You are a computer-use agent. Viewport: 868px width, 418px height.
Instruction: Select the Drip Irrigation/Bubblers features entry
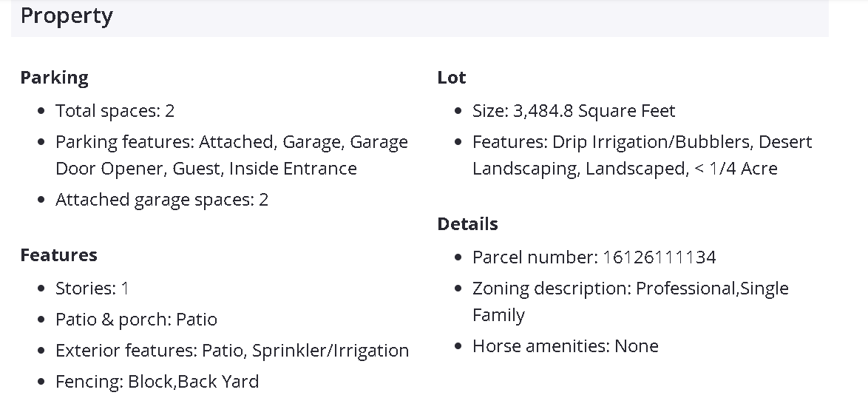click(642, 142)
